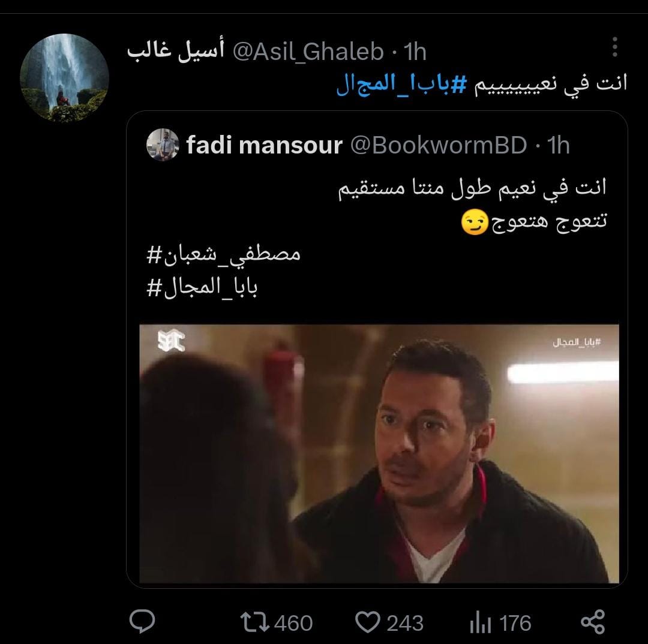Open the blue #بابا_المجال hashtag
Screen dimensions: 648x644
pyautogui.click(x=401, y=84)
